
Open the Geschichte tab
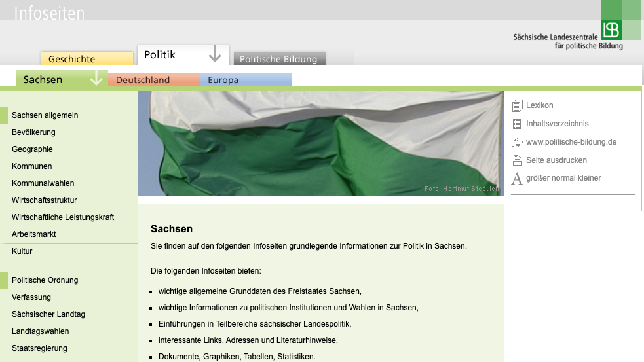click(x=72, y=59)
